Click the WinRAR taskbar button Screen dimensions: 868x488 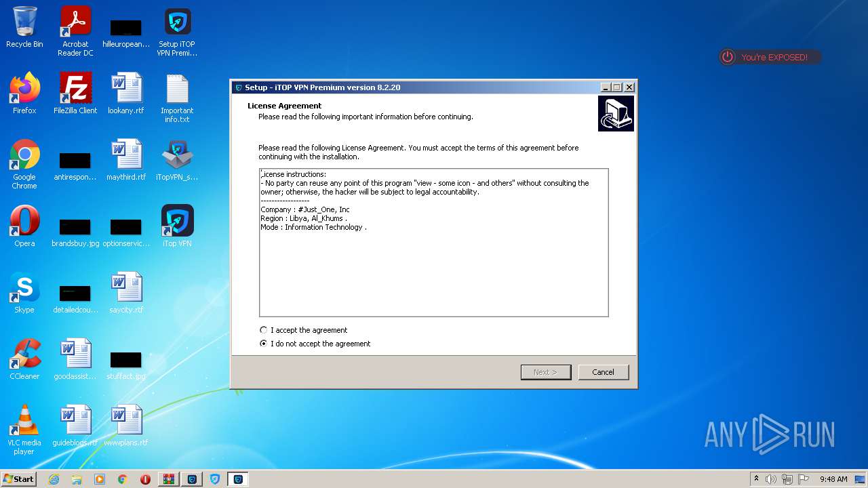(x=168, y=479)
